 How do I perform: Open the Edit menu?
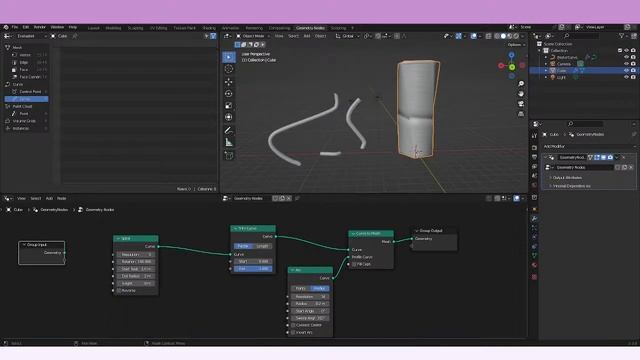(26, 27)
